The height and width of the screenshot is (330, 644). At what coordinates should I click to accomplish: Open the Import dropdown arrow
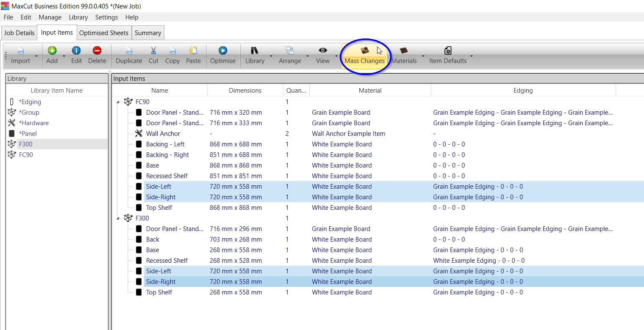pyautogui.click(x=36, y=56)
